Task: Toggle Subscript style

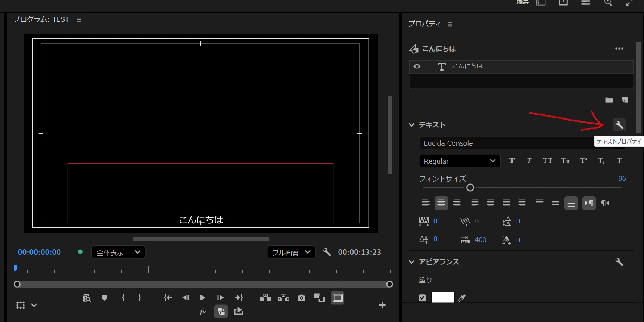Action: [601, 161]
